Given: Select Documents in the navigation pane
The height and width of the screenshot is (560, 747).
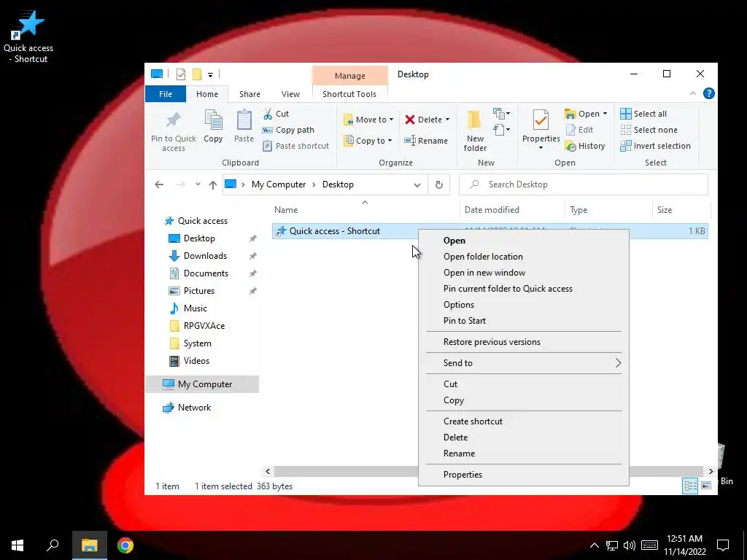Looking at the screenshot, I should 206,274.
